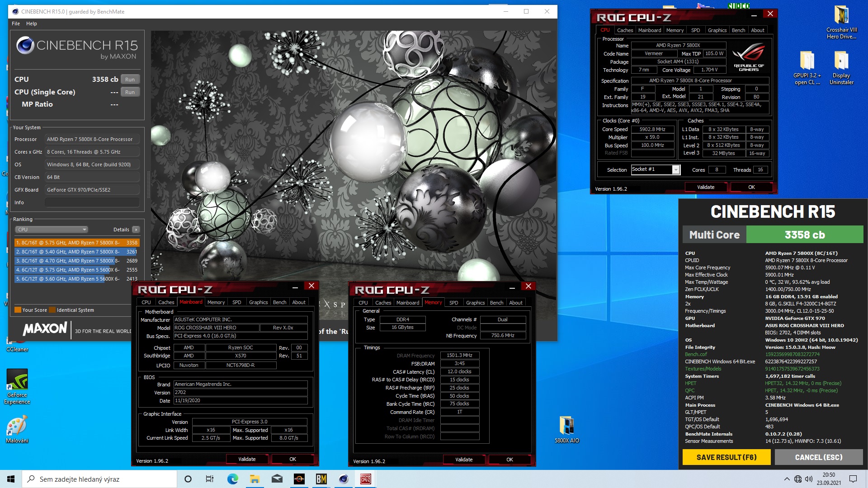This screenshot has height=488, width=868.
Task: Click OK in top CPU-Z window
Action: click(x=751, y=187)
